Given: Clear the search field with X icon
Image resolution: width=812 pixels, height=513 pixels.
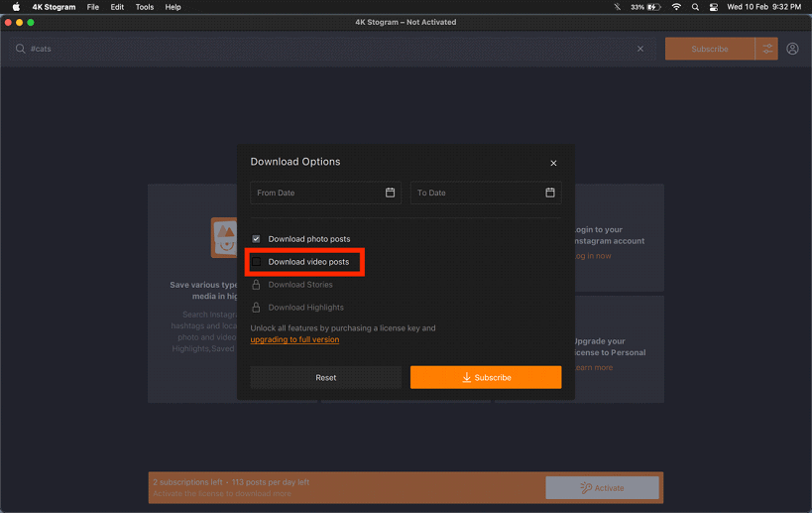Looking at the screenshot, I should point(640,49).
